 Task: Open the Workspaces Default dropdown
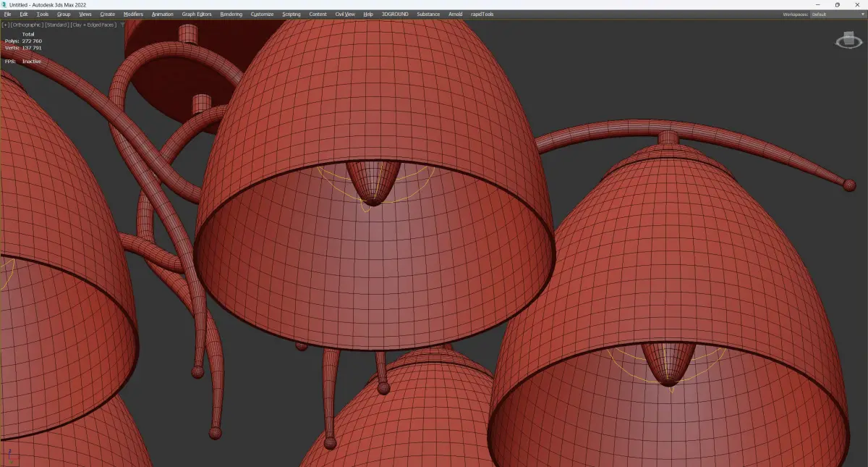coord(837,14)
